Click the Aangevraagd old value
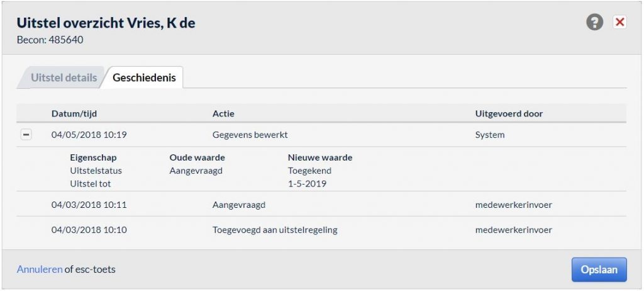 (x=196, y=171)
